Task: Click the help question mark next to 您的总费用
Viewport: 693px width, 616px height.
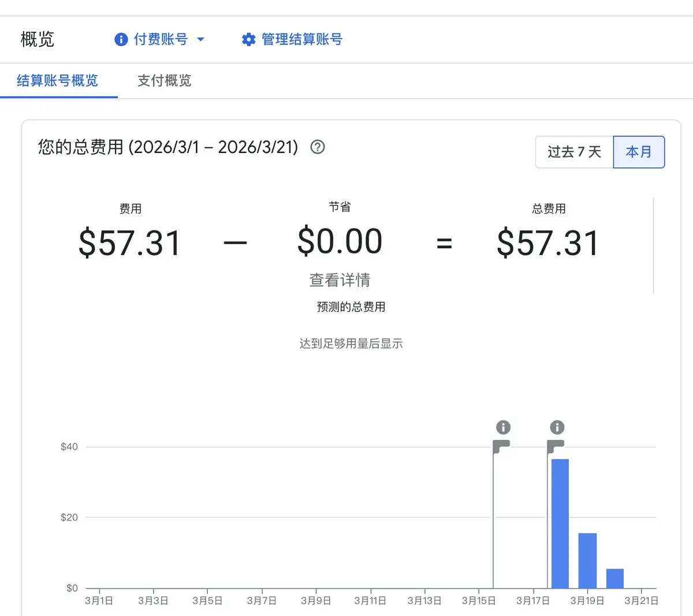Action: pos(318,147)
